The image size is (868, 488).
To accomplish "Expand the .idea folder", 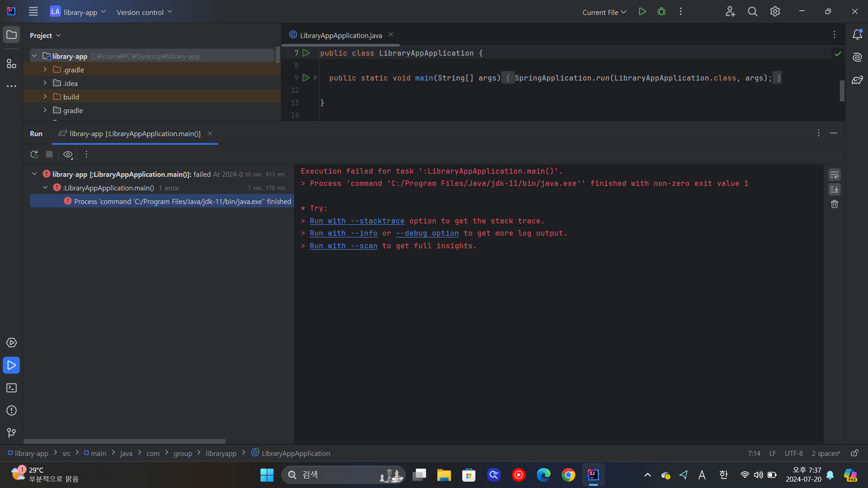I will 45,83.
